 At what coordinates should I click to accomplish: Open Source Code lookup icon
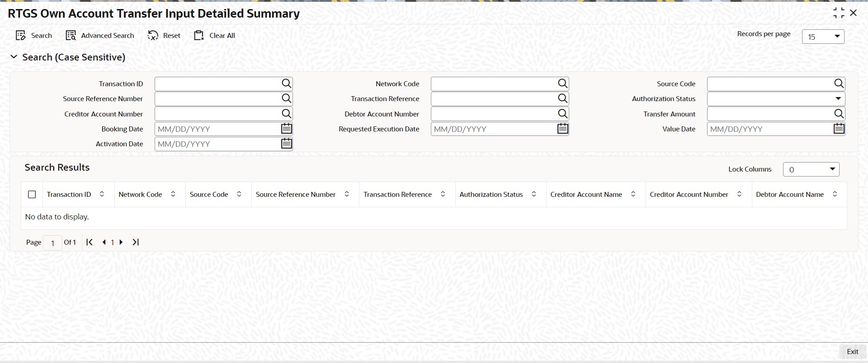839,84
